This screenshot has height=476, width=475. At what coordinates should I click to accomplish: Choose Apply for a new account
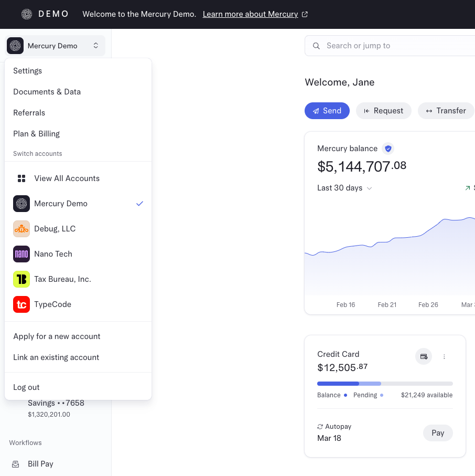[78, 336]
